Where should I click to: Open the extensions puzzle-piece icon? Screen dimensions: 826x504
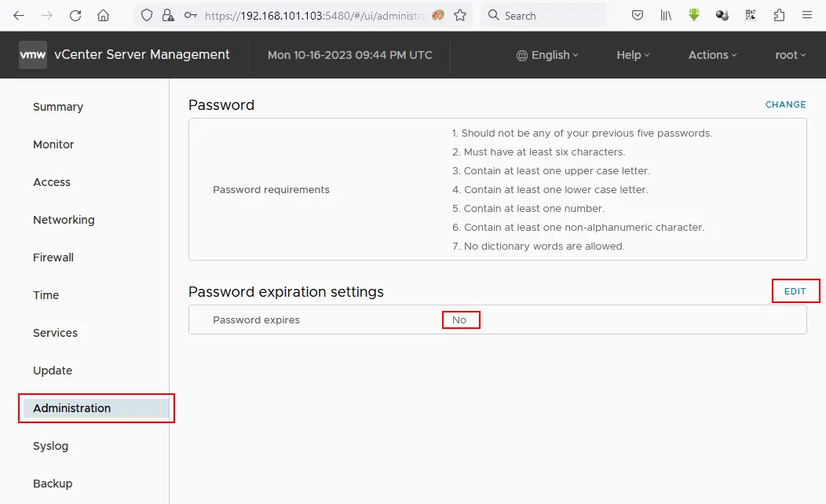[778, 15]
